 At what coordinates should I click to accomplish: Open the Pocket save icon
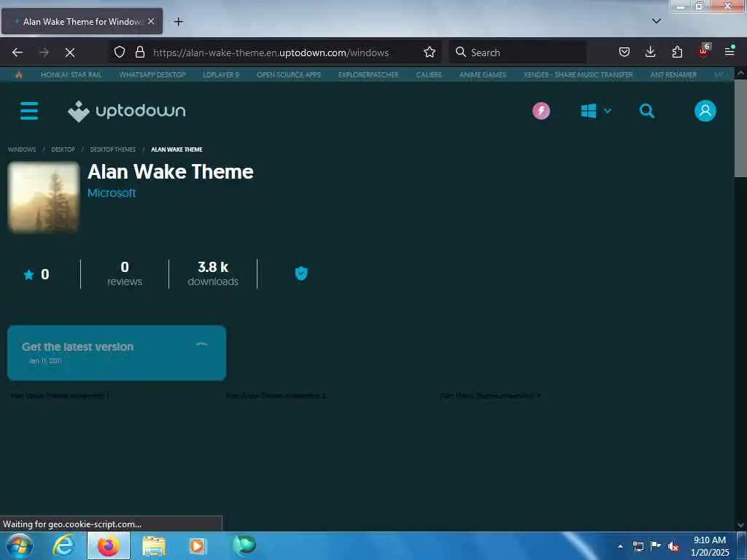(x=624, y=52)
